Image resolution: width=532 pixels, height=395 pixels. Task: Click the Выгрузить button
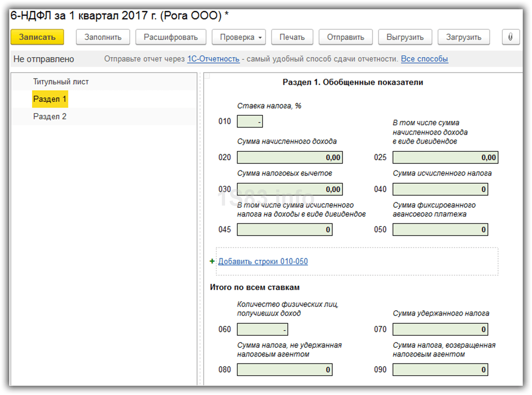tap(405, 37)
